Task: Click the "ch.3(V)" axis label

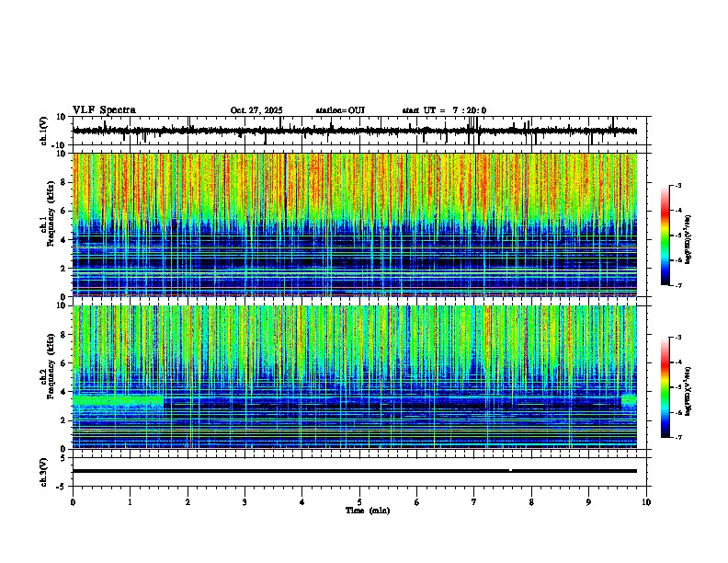Action: [x=43, y=472]
